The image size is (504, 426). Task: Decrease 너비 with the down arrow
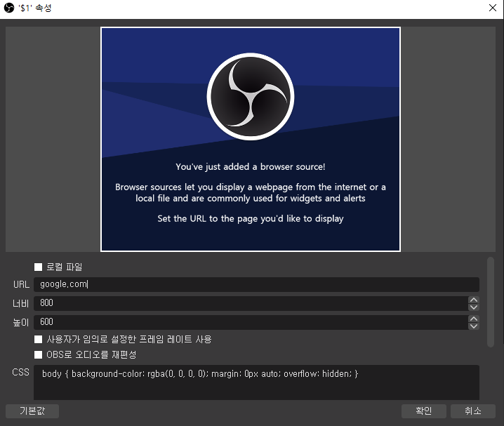tap(473, 307)
